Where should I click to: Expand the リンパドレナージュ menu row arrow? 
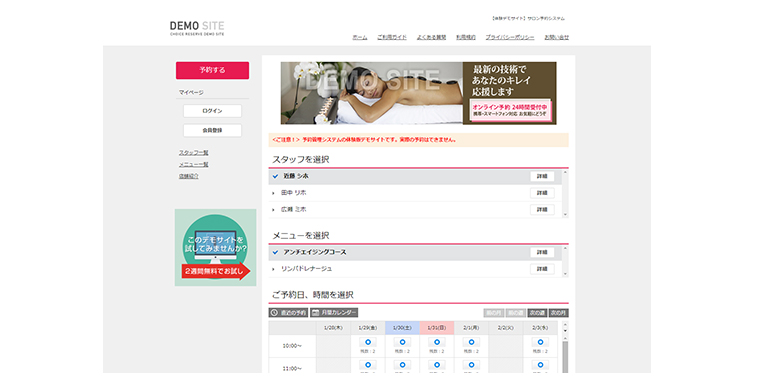click(x=273, y=269)
